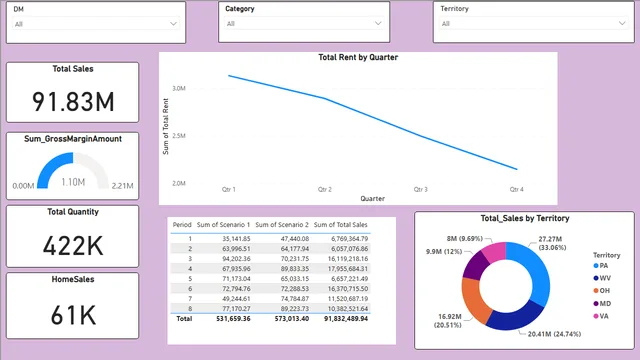Viewport: 640px width, 360px height.
Task: Click the 3.0M y-axis label
Action: click(179, 89)
